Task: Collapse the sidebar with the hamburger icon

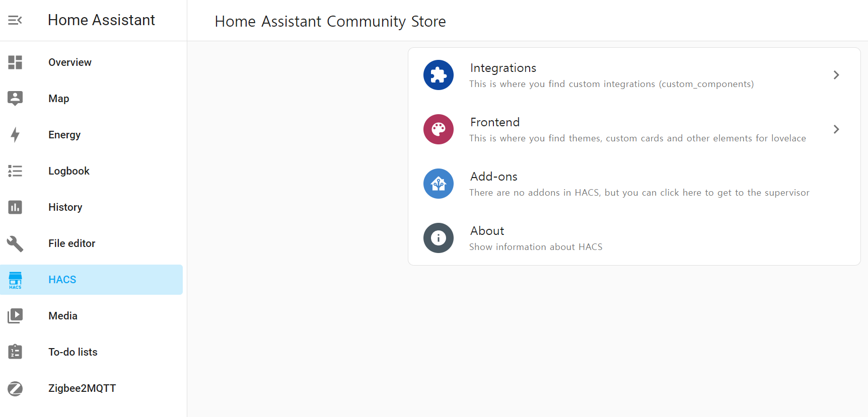Action: 15,20
